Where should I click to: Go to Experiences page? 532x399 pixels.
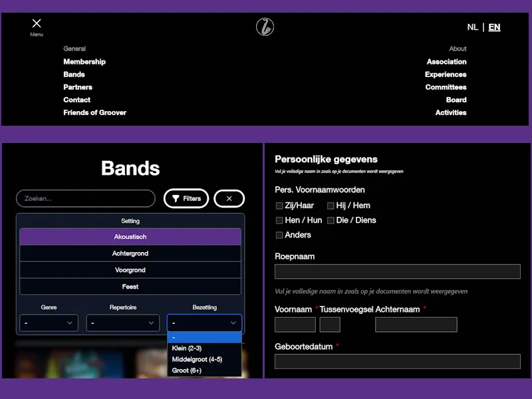(446, 74)
